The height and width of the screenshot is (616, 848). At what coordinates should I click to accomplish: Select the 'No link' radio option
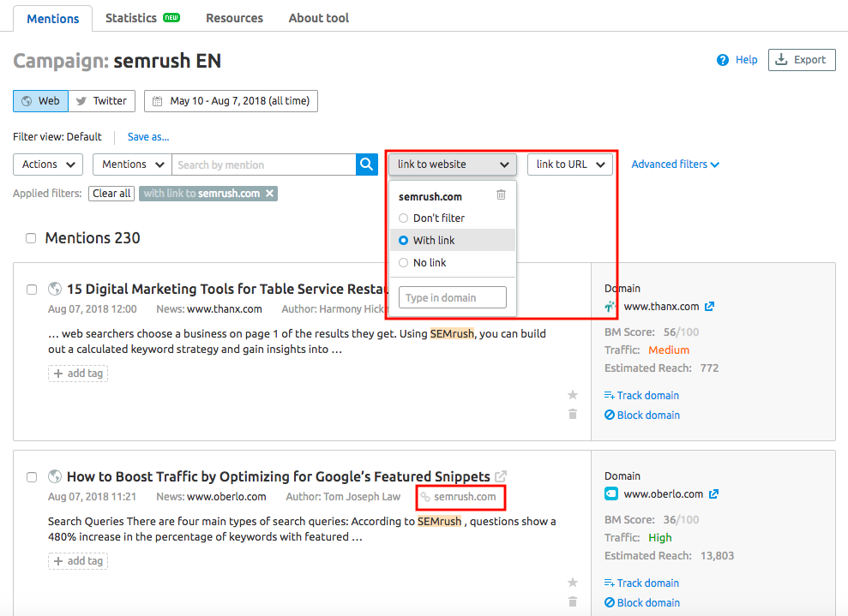pos(404,263)
